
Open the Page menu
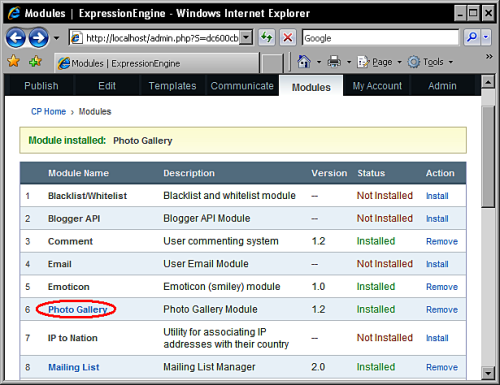click(379, 62)
